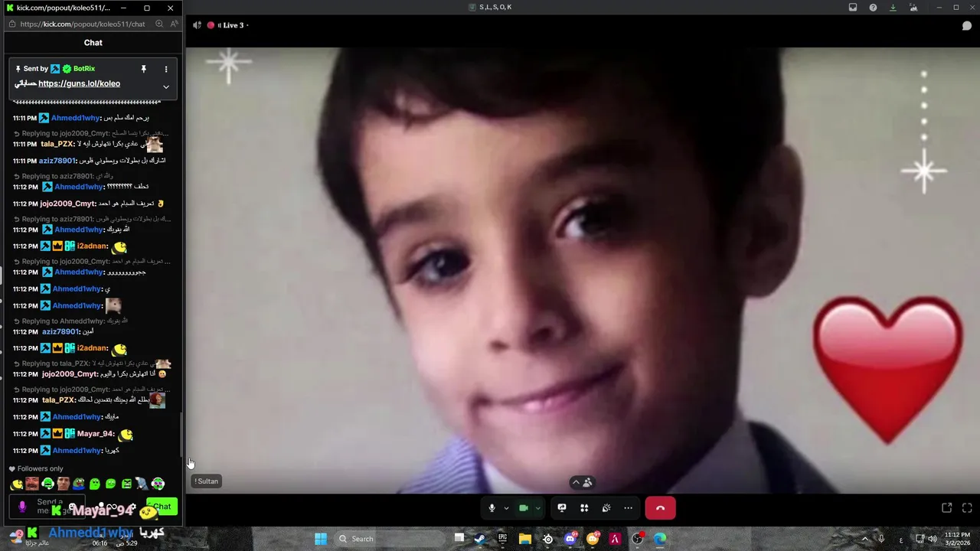This screenshot has width=980, height=551.
Task: Open the microphone options dropdown arrow
Action: [506, 508]
